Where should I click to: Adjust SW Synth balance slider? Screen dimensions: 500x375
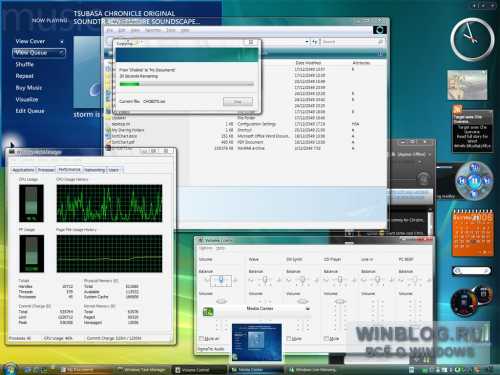[303, 280]
